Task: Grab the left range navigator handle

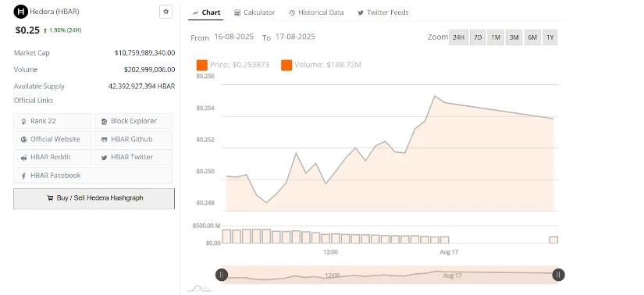Action: click(222, 275)
